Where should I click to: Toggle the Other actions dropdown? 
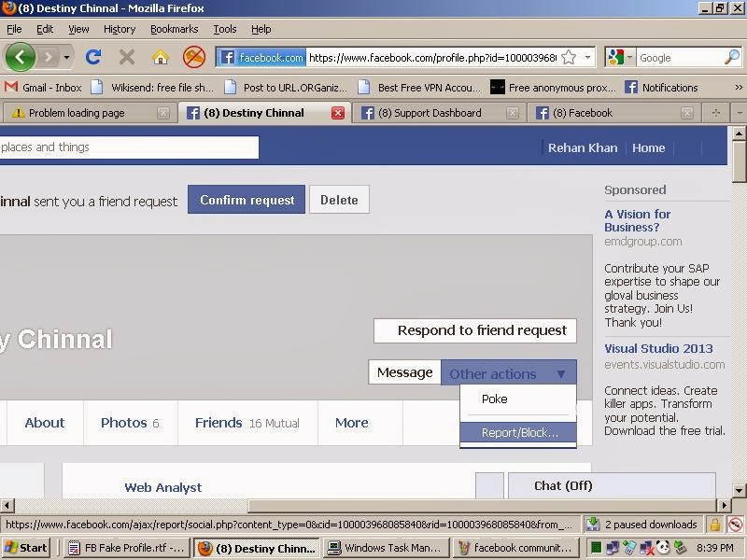509,372
